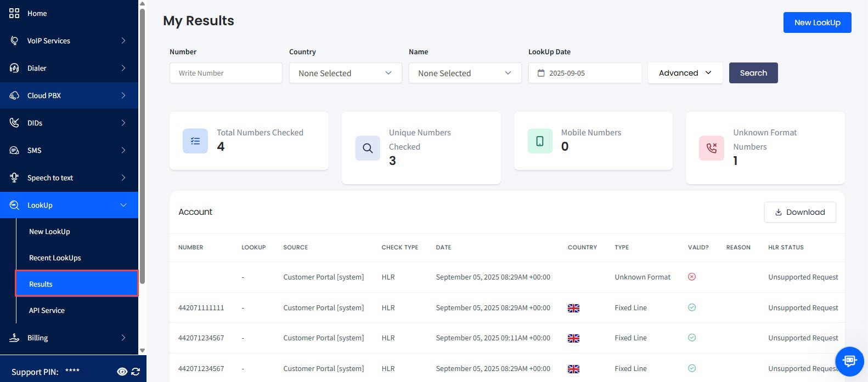The image size is (868, 382).
Task: Click the sidebar scroll down arrow
Action: click(142, 350)
